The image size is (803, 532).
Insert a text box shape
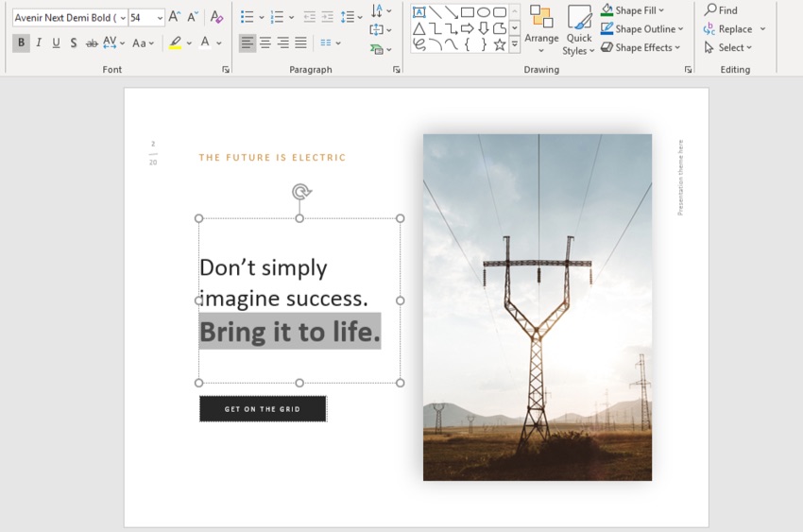(x=419, y=11)
